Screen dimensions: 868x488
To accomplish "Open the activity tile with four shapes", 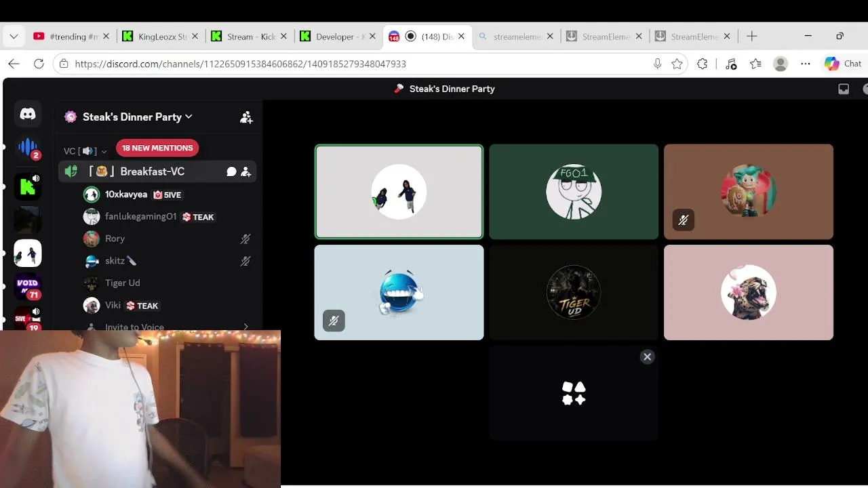I will click(574, 393).
